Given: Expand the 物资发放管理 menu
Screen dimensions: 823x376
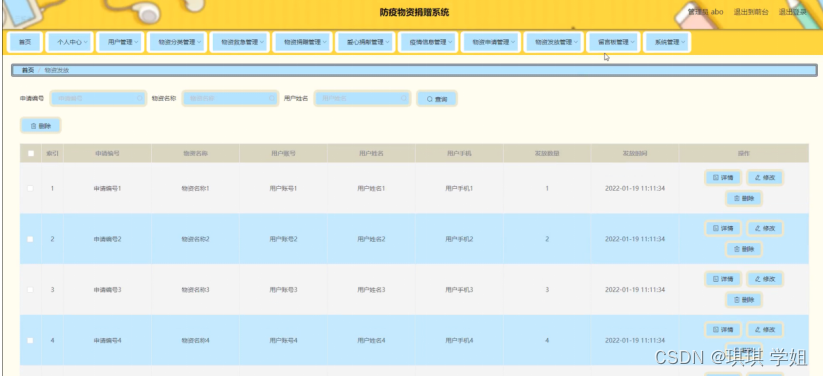Looking at the screenshot, I should click(x=553, y=43).
